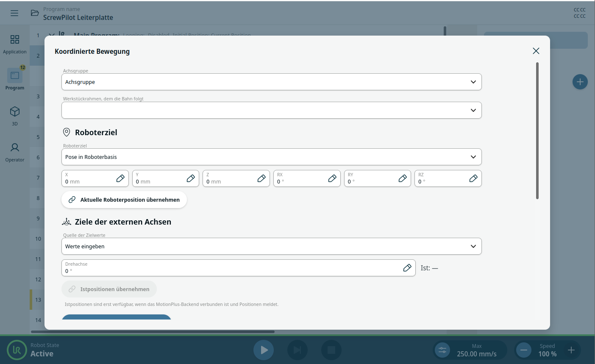Click the 'Istpositionen übernehmen' button

pos(109,289)
